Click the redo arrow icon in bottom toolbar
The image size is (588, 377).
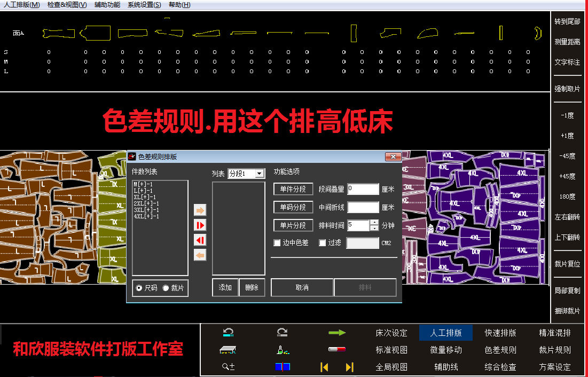pos(281,332)
